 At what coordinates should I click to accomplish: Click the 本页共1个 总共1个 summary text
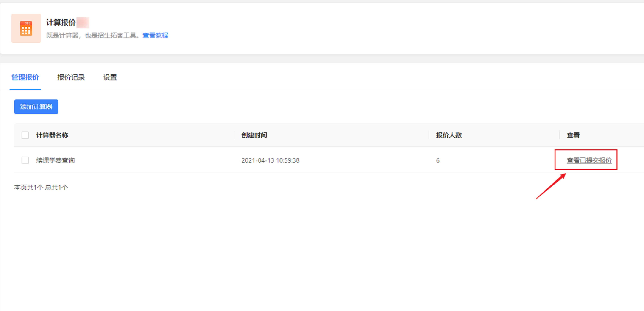pos(41,187)
